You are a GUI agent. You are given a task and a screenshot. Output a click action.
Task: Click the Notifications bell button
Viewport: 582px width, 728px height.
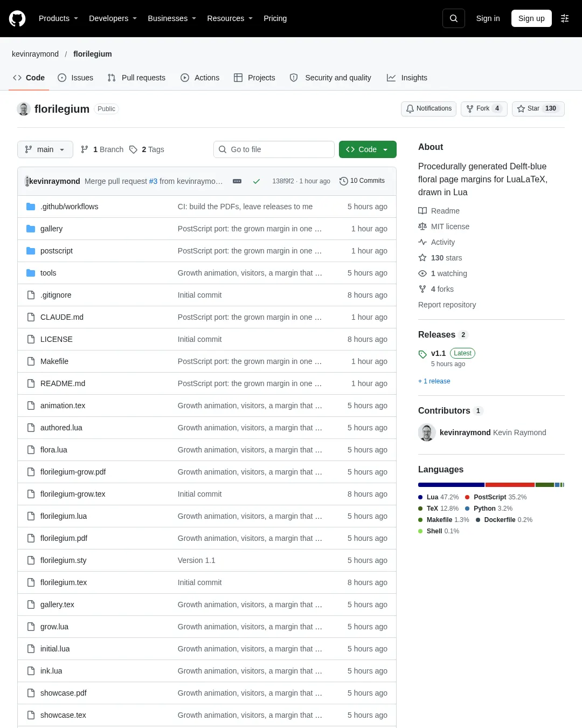pyautogui.click(x=428, y=108)
